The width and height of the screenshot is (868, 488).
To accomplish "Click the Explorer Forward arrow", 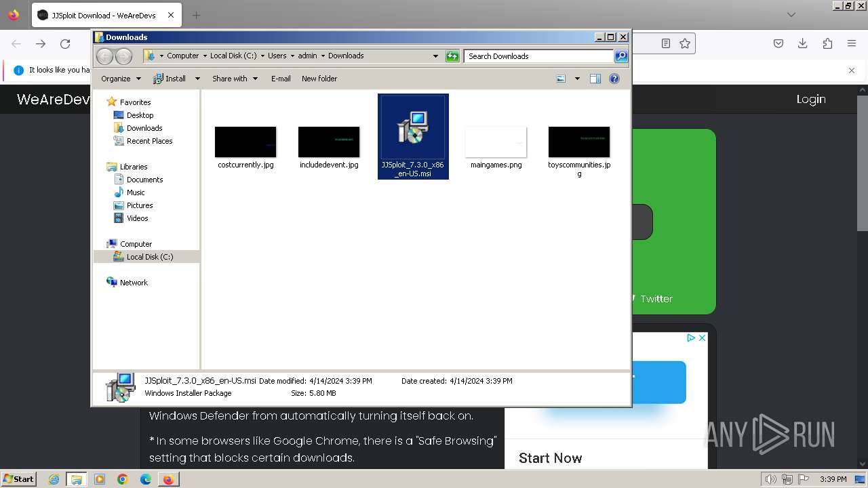I will (x=123, y=56).
